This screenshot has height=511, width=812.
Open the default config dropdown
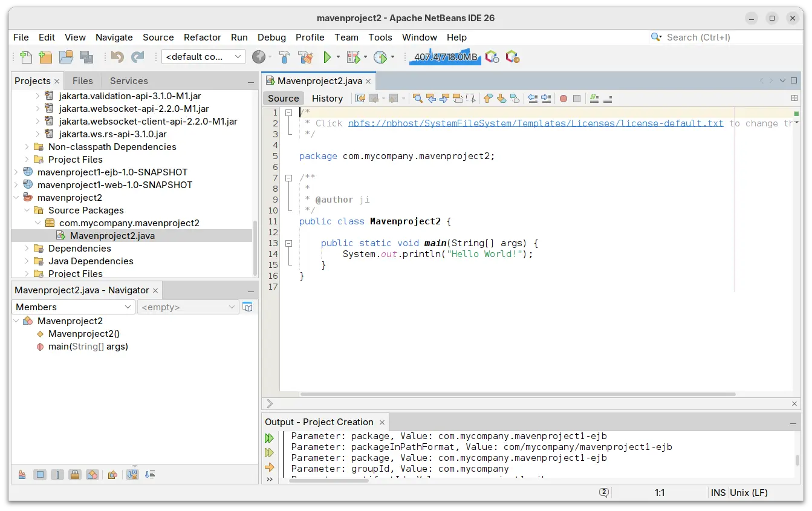pos(203,57)
